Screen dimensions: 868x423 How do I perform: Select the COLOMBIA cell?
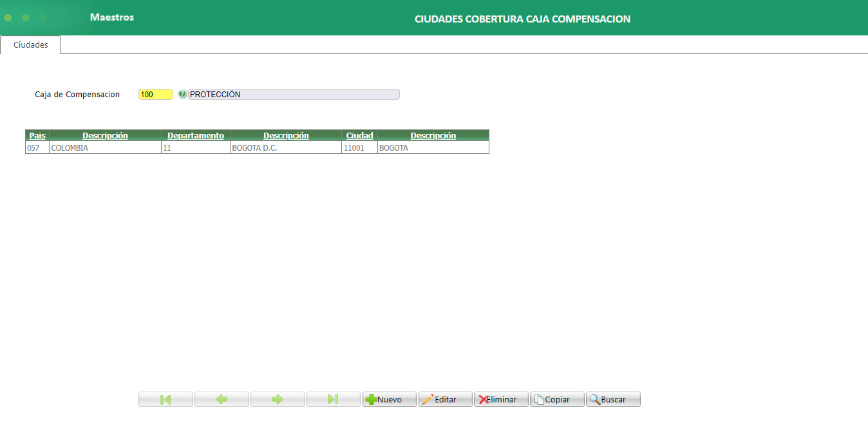(x=105, y=147)
